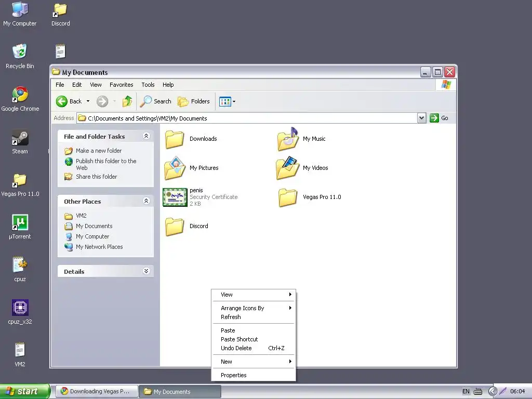Switch to Downloading Vegas P... taskbar button
The height and width of the screenshot is (399, 532).
(97, 391)
